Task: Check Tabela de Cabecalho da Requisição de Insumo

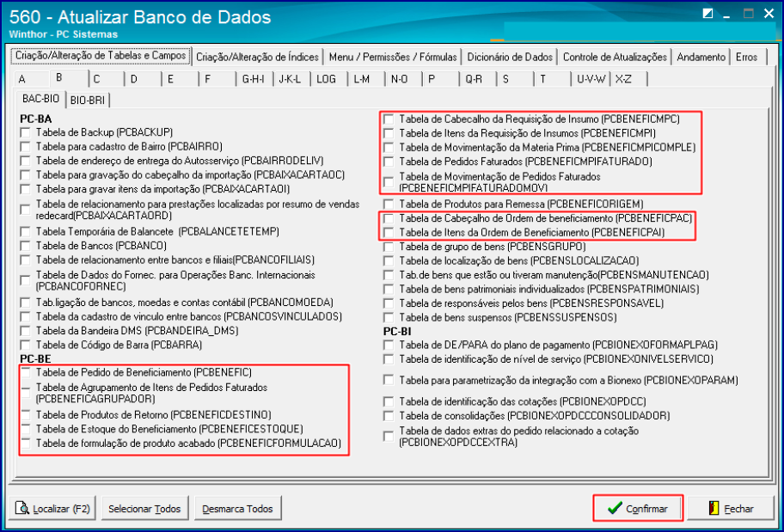Action: click(389, 119)
